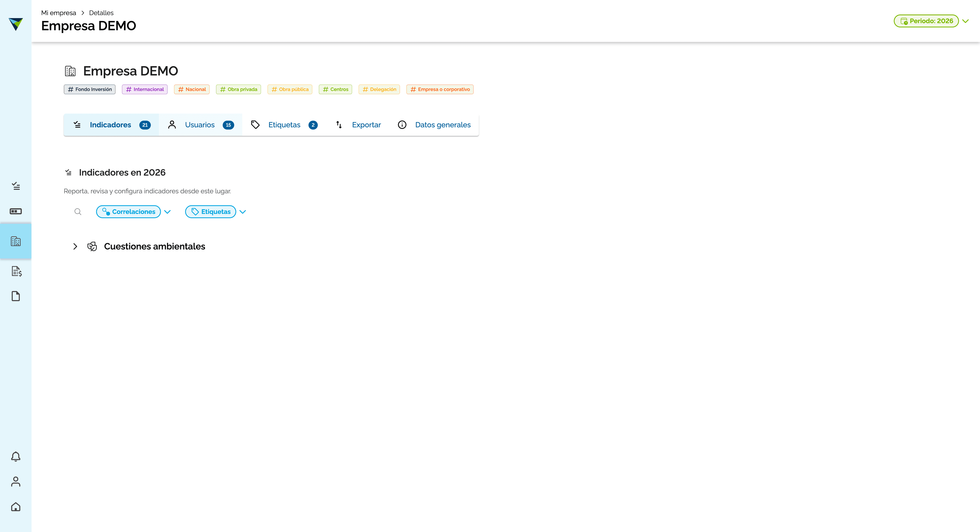The image size is (980, 532).
Task: Open the Exportar tab
Action: pos(358,125)
